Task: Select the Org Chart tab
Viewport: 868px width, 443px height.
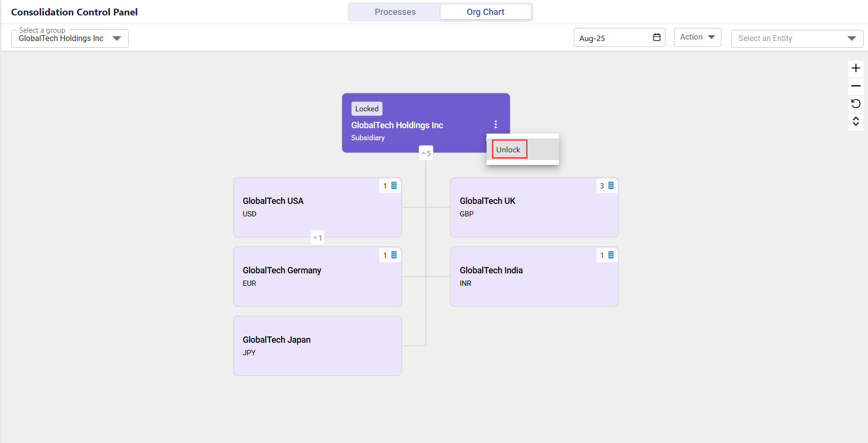Action: click(x=485, y=12)
